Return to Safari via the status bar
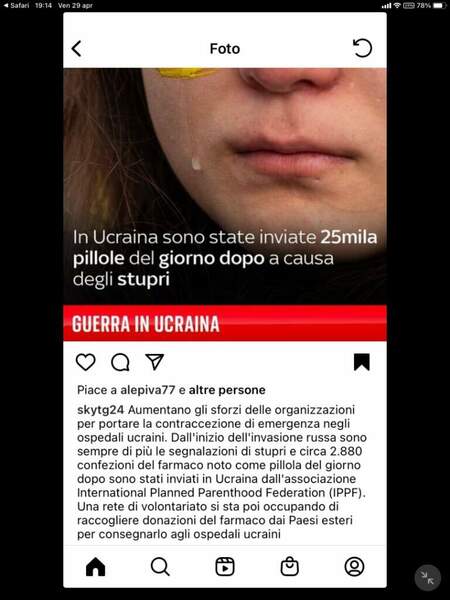This screenshot has height=600, width=450. (16, 5)
